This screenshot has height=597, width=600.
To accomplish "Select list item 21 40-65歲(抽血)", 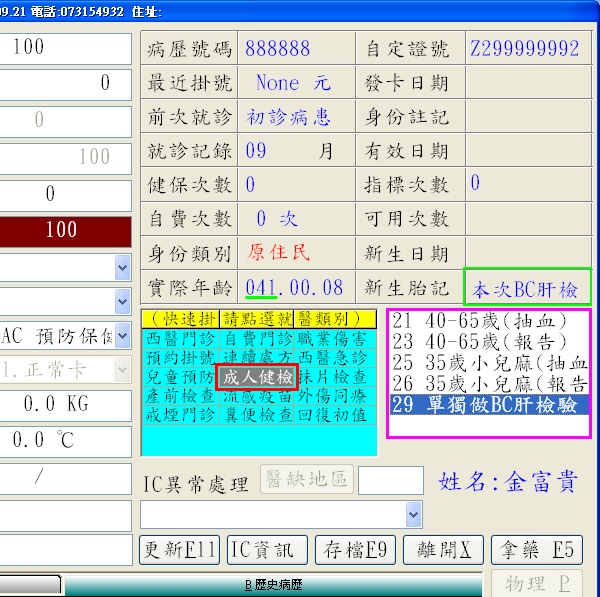I will [x=478, y=322].
